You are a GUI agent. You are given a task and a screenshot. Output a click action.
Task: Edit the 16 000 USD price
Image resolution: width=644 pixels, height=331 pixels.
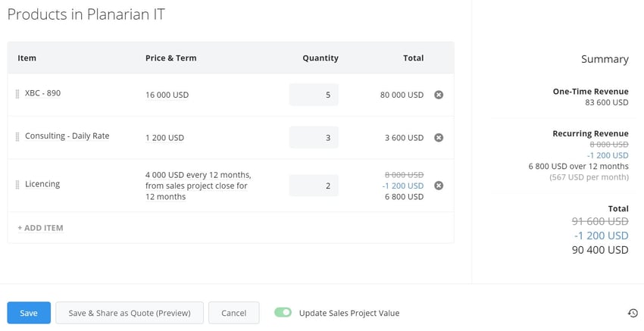[167, 95]
